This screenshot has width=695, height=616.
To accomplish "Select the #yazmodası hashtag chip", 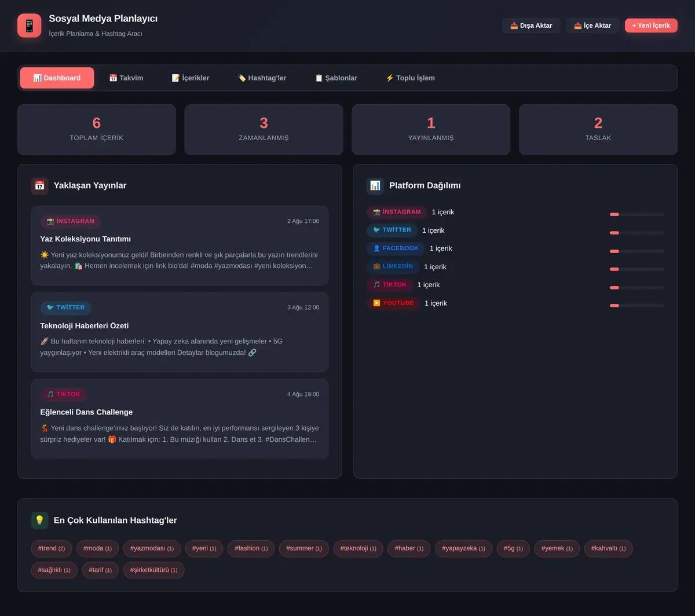I will [152, 548].
